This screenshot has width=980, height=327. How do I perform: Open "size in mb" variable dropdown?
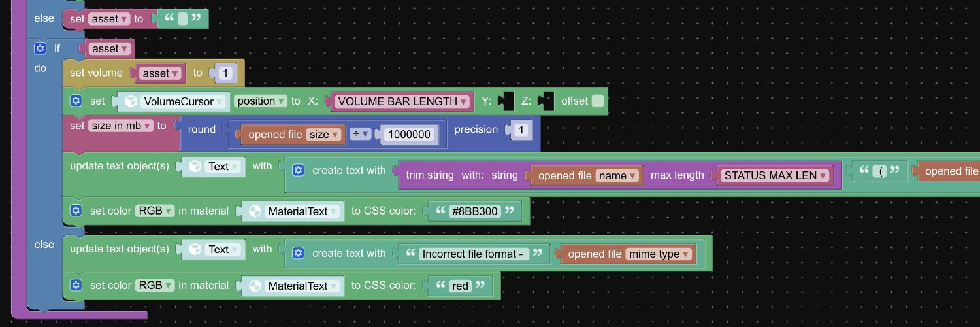(x=121, y=126)
